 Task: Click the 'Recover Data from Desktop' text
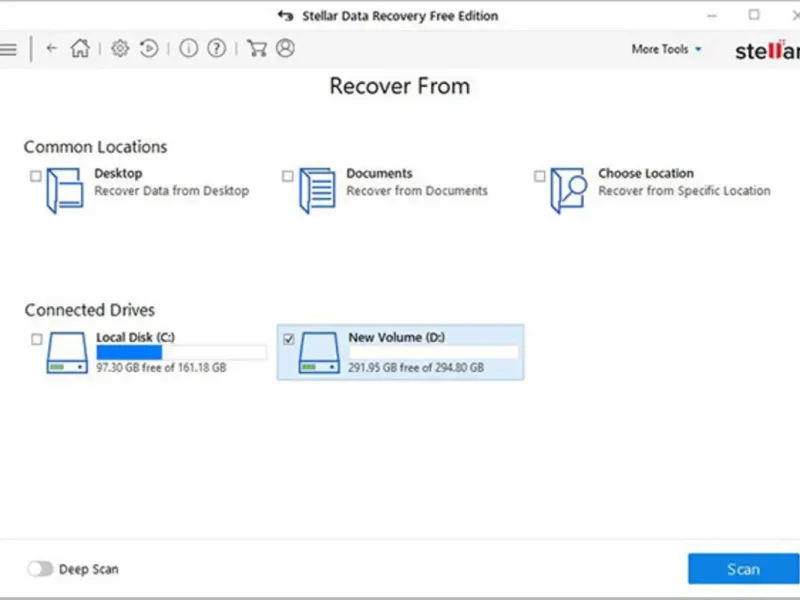171,191
